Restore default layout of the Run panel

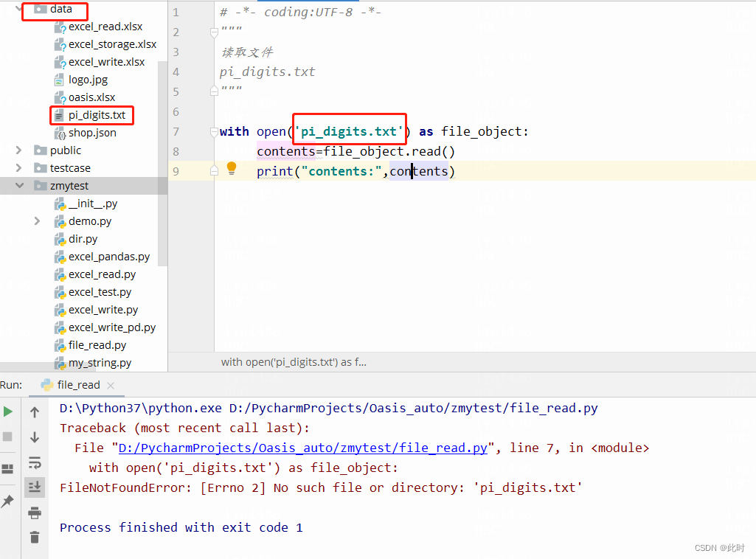click(x=7, y=468)
